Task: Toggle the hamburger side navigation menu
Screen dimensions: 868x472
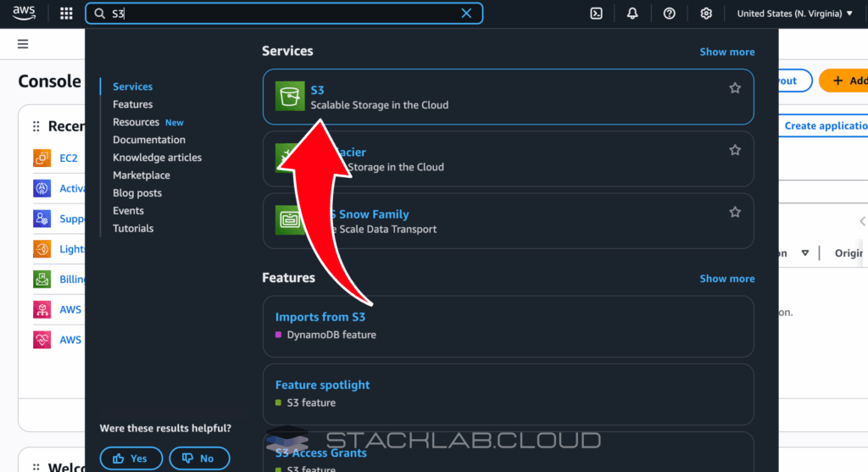Action: 23,44
